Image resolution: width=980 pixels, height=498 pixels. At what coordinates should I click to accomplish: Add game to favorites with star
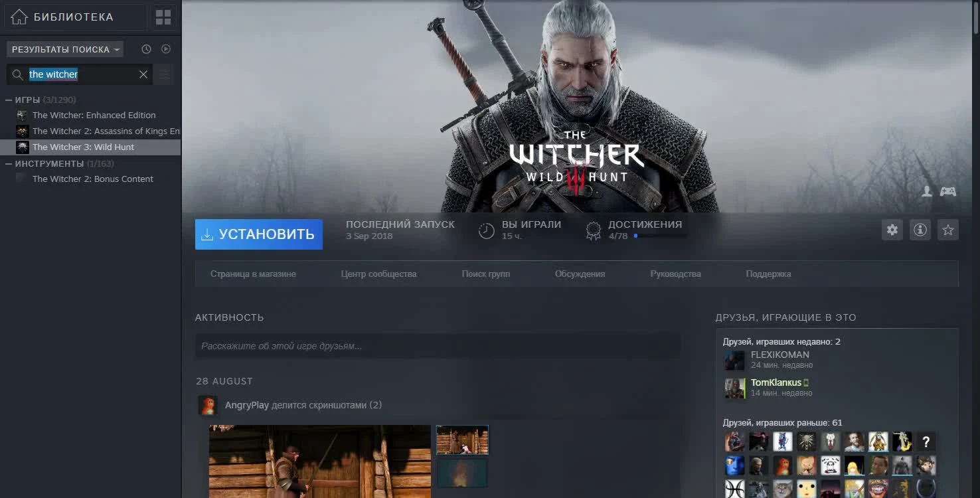(x=947, y=230)
